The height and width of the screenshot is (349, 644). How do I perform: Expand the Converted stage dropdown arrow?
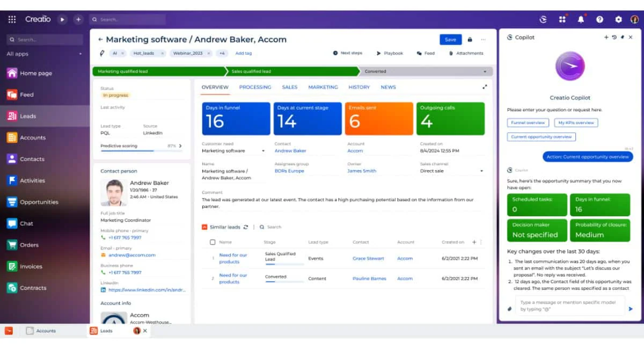coord(485,71)
